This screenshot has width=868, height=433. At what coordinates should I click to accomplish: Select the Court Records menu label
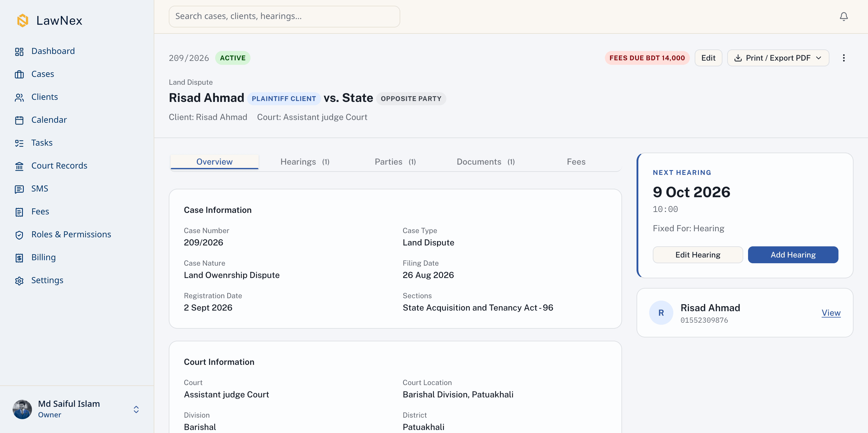coord(59,166)
